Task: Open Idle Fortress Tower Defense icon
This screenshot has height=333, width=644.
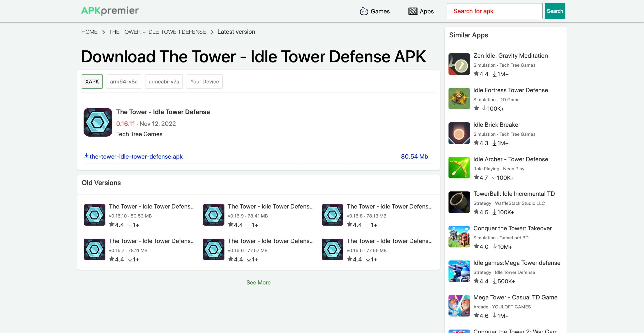Action: 459,99
